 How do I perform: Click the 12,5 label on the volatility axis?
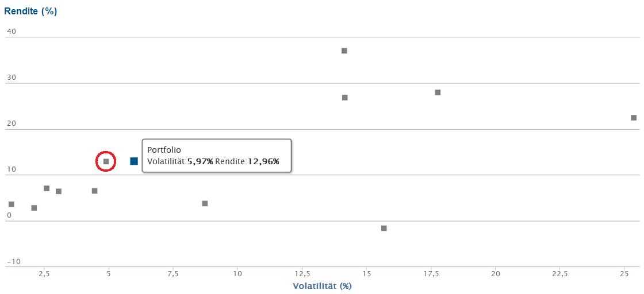[302, 273]
